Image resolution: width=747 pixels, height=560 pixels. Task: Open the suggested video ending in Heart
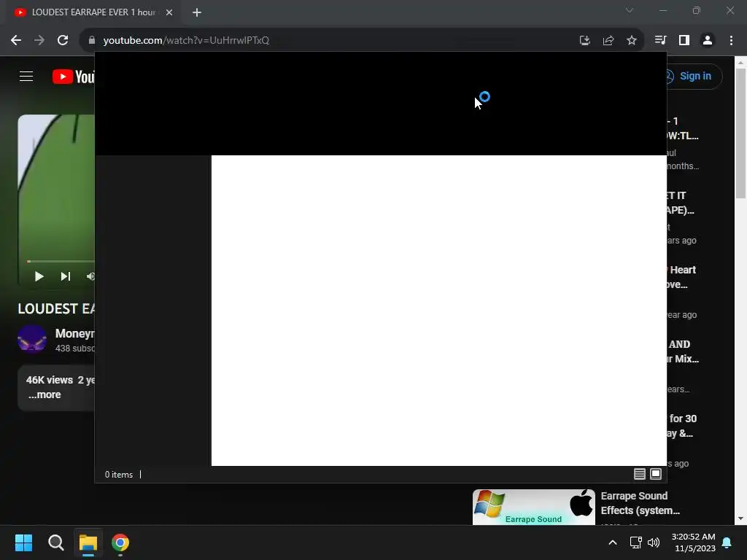(x=682, y=277)
